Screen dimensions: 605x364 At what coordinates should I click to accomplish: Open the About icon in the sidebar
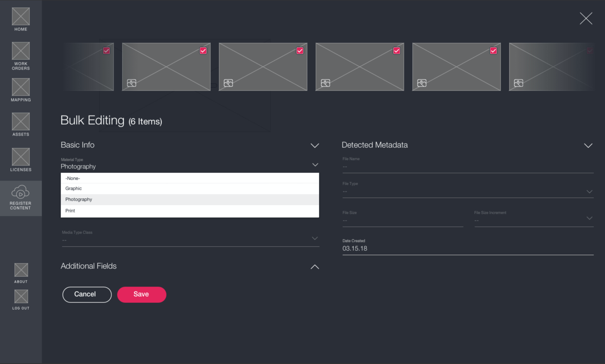[x=21, y=270]
